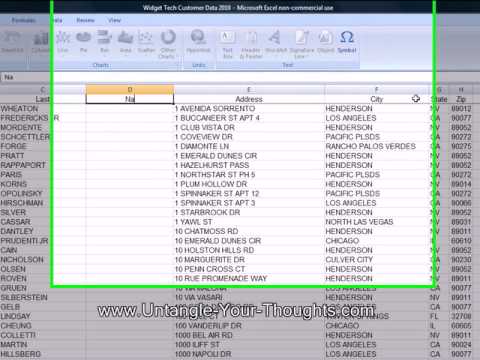Switch to the Formulas tab

pyautogui.click(x=23, y=20)
